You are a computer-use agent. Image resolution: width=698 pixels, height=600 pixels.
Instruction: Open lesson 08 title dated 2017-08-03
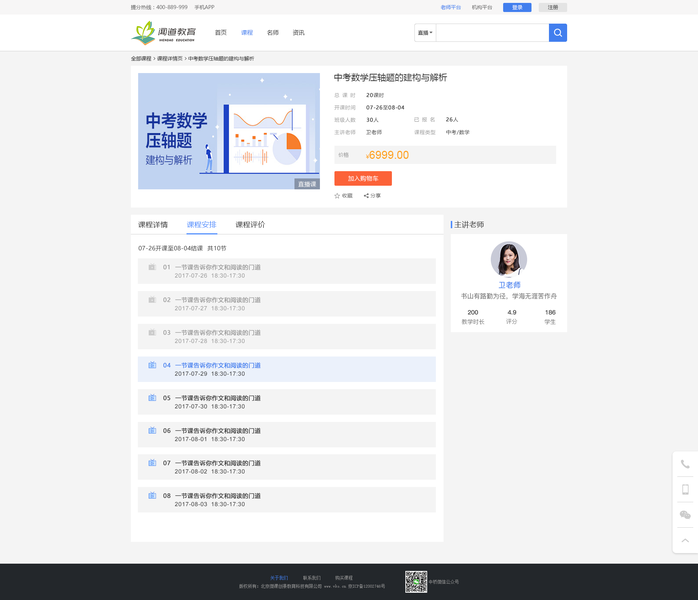(x=218, y=495)
